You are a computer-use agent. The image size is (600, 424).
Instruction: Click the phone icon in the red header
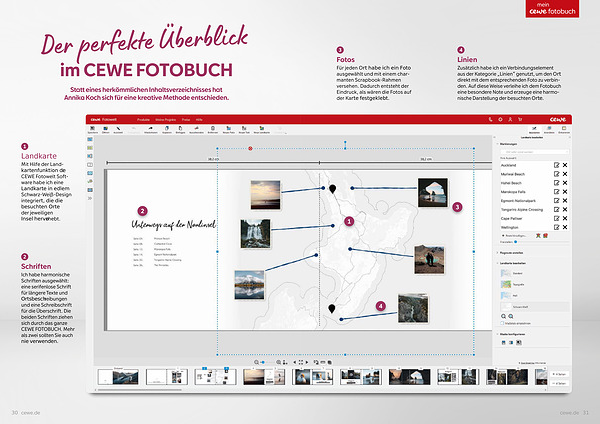pyautogui.click(x=491, y=119)
